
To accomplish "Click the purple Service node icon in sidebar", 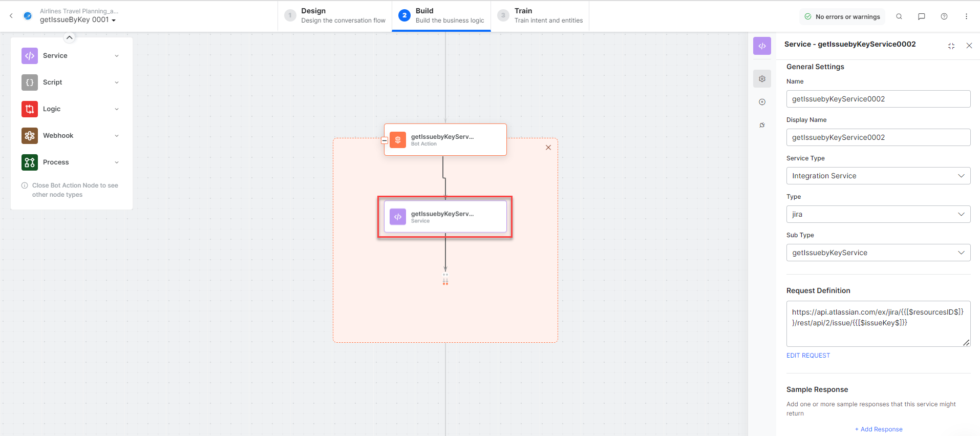I will pos(30,56).
